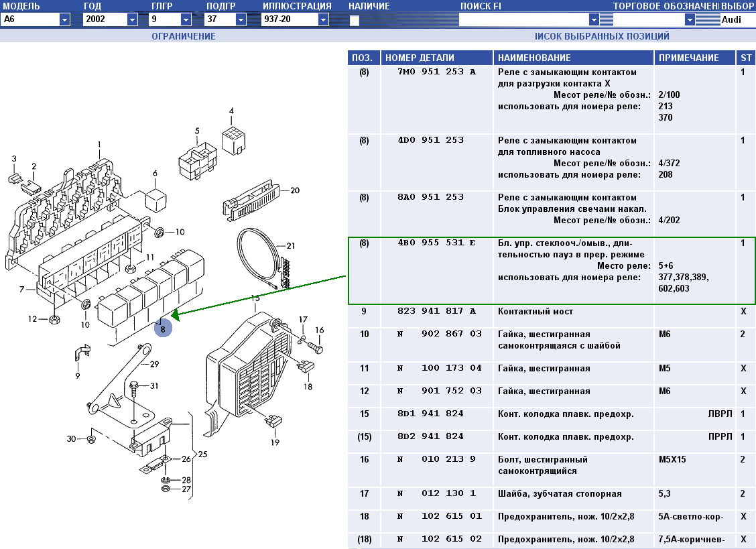The height and width of the screenshot is (549, 756).
Task: Toggle the Наличие checkbox
Action: click(355, 20)
